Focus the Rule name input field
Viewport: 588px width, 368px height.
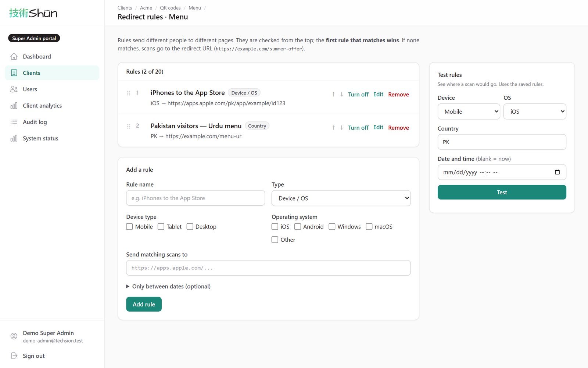click(x=196, y=198)
